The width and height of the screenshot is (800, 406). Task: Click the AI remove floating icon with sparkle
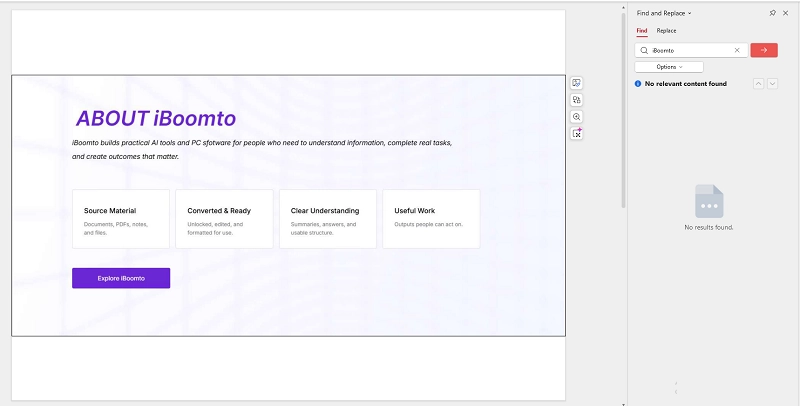coord(577,134)
